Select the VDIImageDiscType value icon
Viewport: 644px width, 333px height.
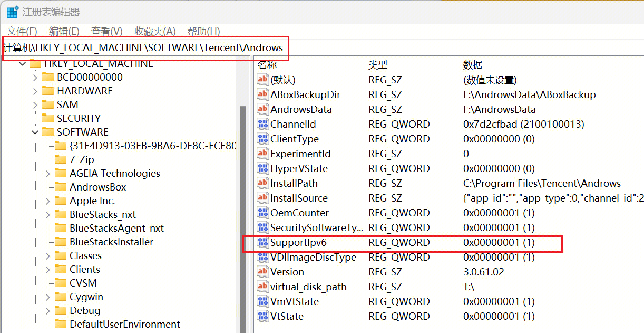pos(262,257)
